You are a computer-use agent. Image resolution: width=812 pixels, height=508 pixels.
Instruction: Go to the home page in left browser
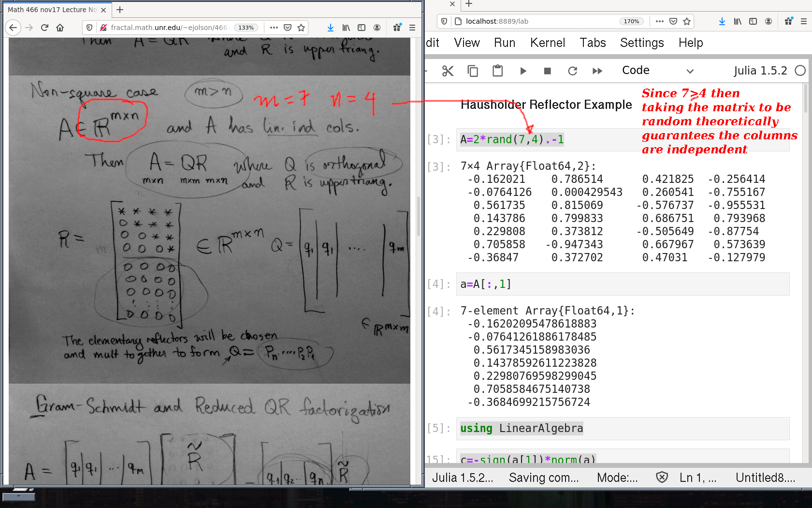coord(60,28)
